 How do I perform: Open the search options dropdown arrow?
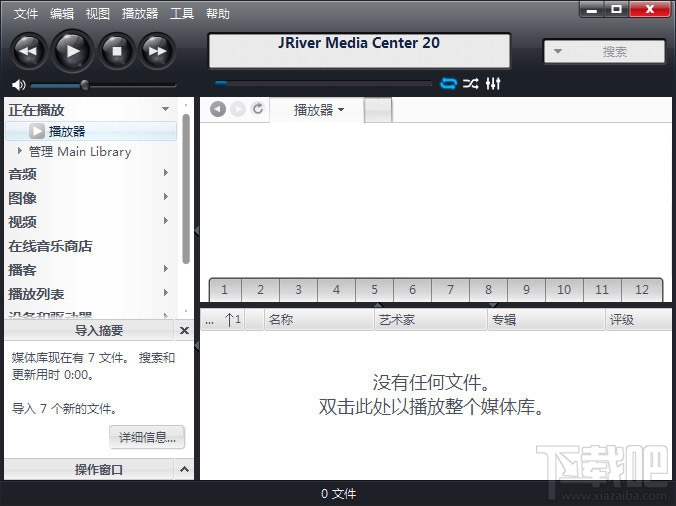point(557,51)
